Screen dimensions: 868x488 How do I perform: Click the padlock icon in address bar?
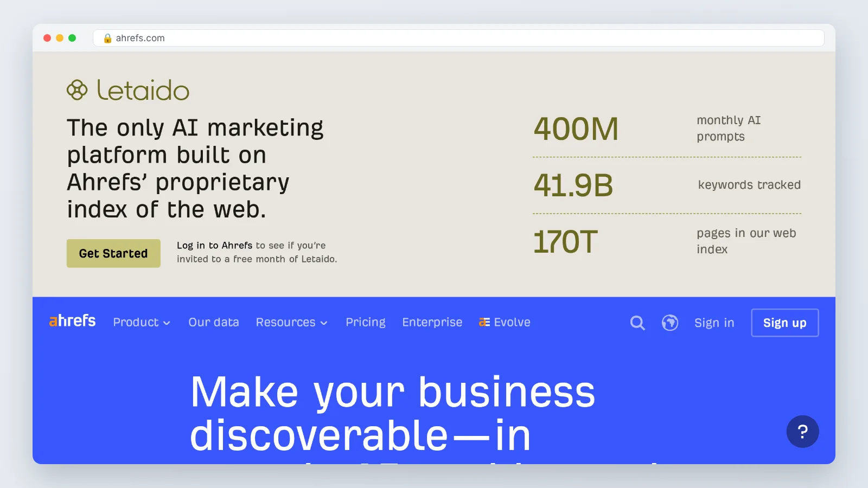107,38
